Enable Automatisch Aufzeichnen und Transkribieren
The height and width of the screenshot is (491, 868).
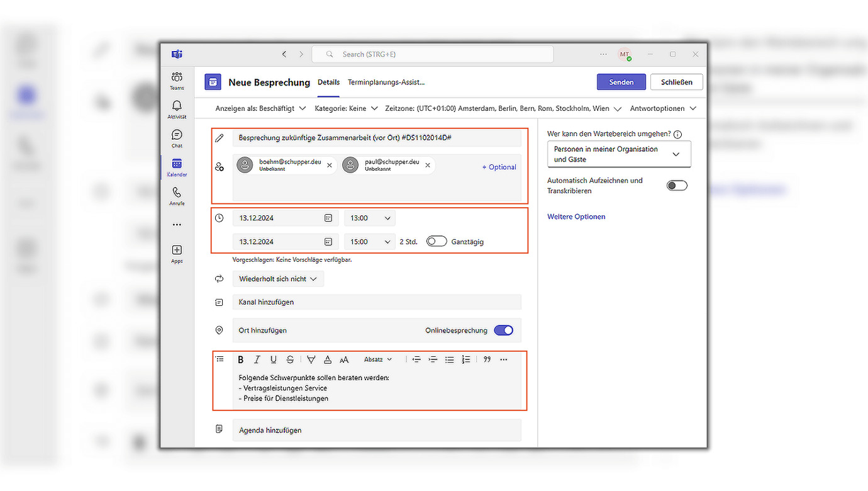(x=677, y=186)
